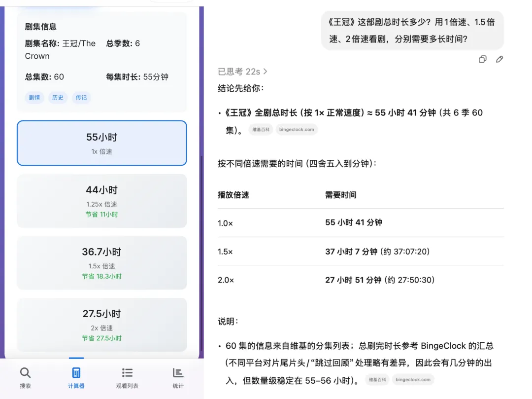Viewport: 532px width, 399px height.
Task: Select the 1.25x 倍速 speed card
Action: [x=101, y=201]
